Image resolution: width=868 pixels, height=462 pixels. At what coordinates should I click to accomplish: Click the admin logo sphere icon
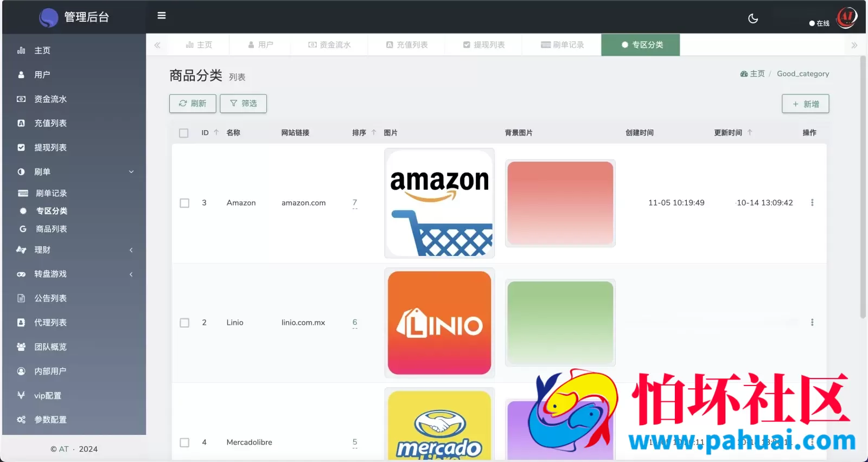coord(49,18)
